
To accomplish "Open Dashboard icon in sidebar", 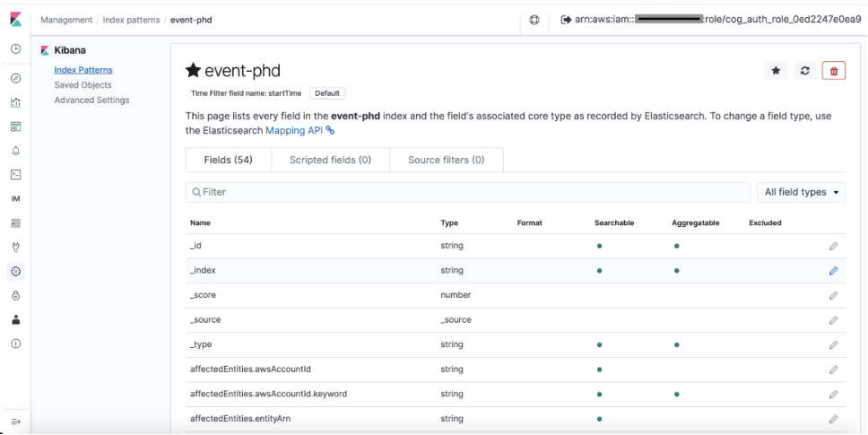I will point(15,126).
